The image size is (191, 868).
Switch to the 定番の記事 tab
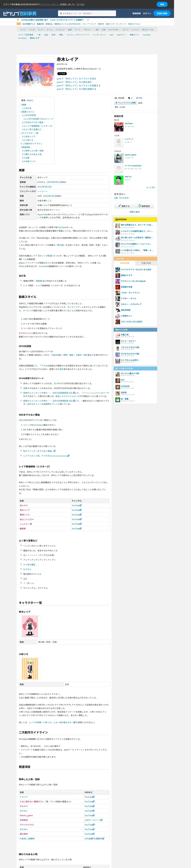[146, 263]
